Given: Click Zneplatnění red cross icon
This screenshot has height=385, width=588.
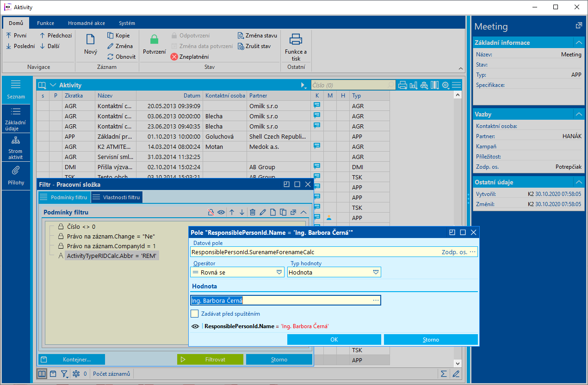Looking at the screenshot, I should pos(174,57).
